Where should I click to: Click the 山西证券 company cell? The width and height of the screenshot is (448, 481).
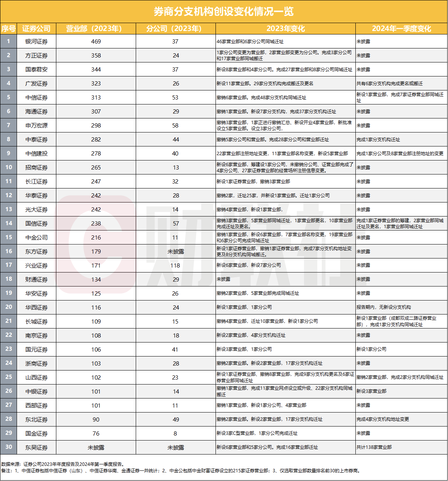(36, 378)
